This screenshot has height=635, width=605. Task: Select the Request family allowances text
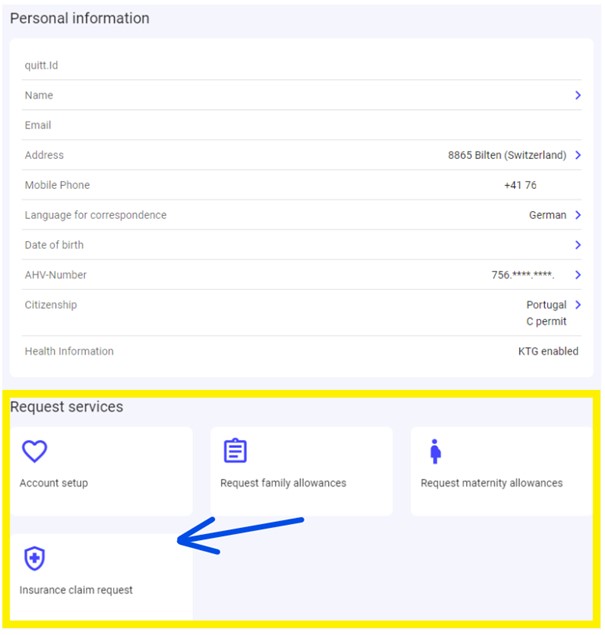[x=283, y=483]
